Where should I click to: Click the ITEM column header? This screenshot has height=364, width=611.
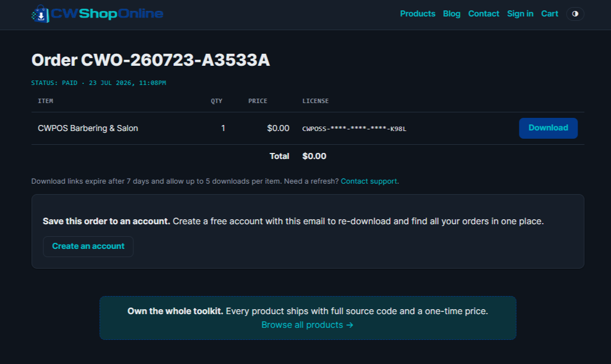point(45,101)
